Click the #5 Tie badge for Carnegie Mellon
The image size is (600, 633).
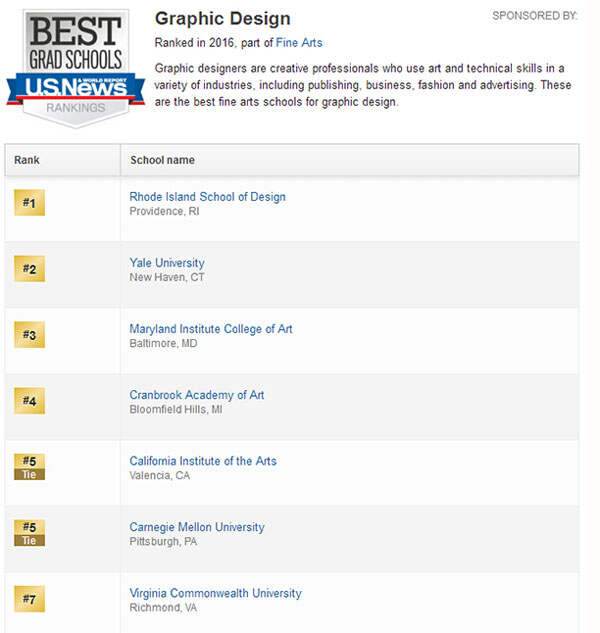click(29, 533)
